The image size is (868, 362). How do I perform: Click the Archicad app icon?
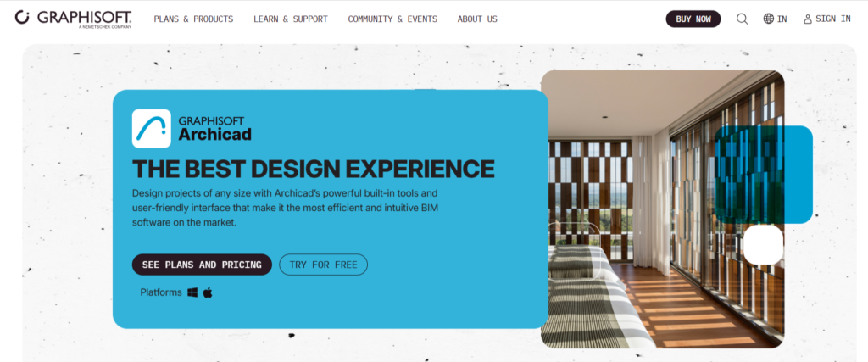pyautogui.click(x=151, y=128)
